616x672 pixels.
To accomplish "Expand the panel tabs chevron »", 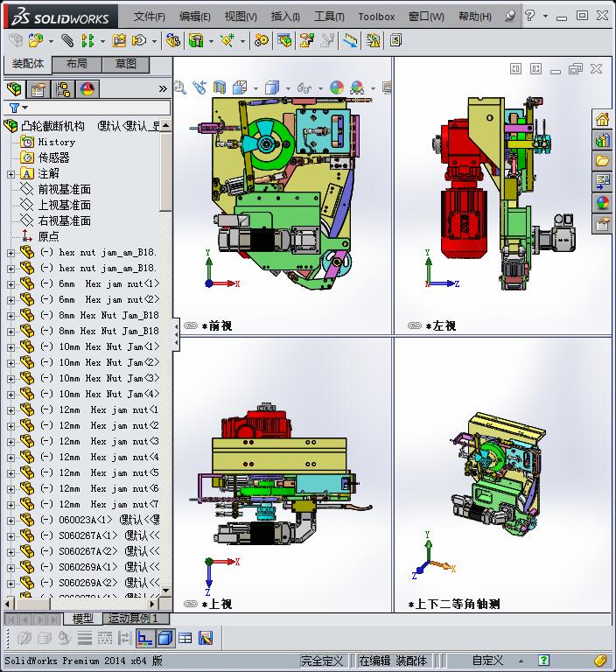I will click(x=163, y=88).
